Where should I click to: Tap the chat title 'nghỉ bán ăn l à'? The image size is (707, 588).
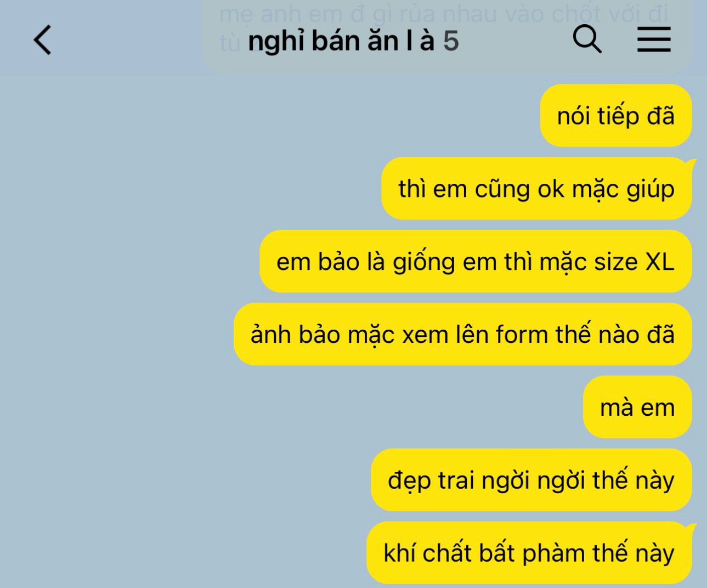(341, 41)
